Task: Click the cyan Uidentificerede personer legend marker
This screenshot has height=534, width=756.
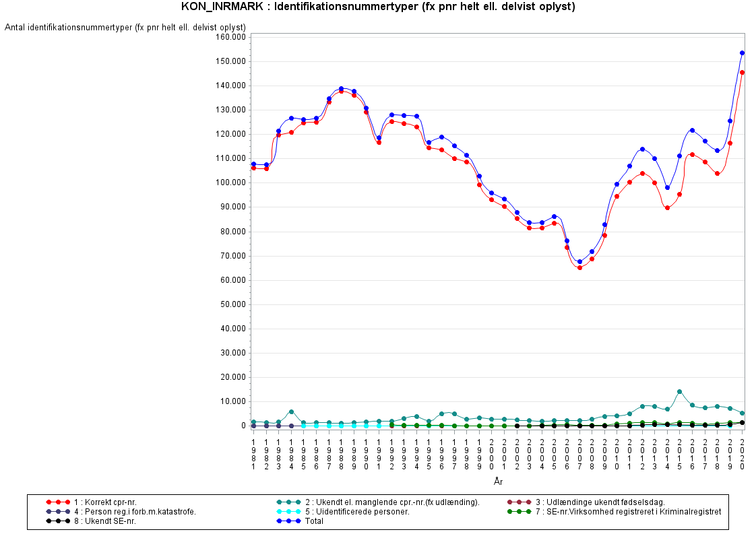Action: tap(288, 512)
